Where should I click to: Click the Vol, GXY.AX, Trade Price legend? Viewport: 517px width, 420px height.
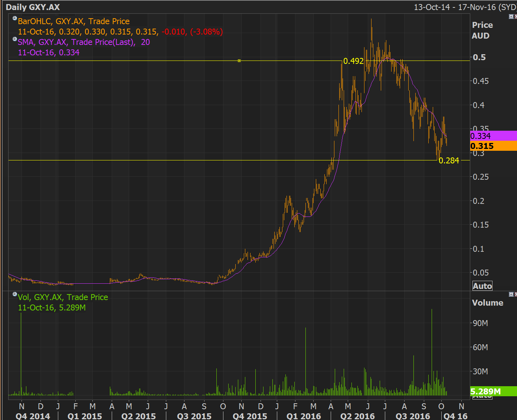pos(63,297)
